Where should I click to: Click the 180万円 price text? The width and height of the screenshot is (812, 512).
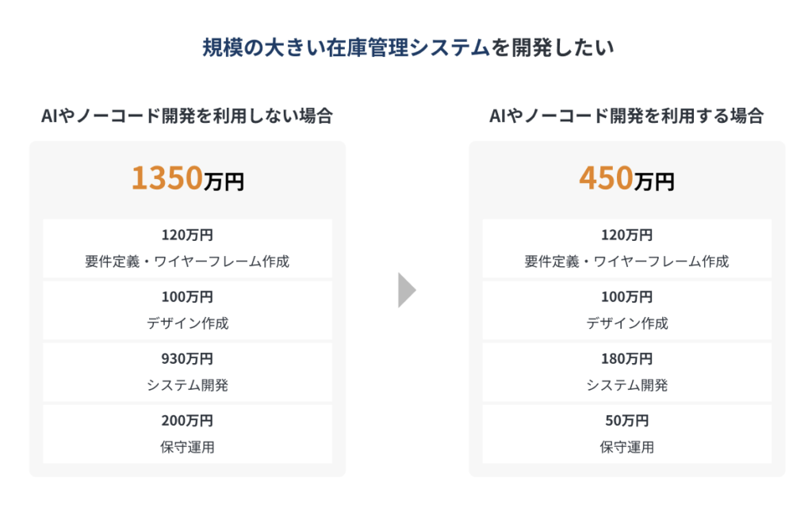(626, 359)
